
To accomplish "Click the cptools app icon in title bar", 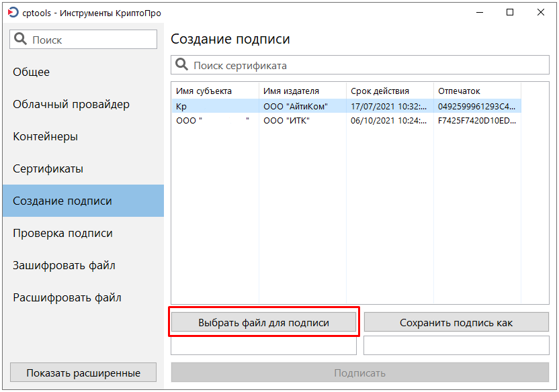I will point(10,13).
